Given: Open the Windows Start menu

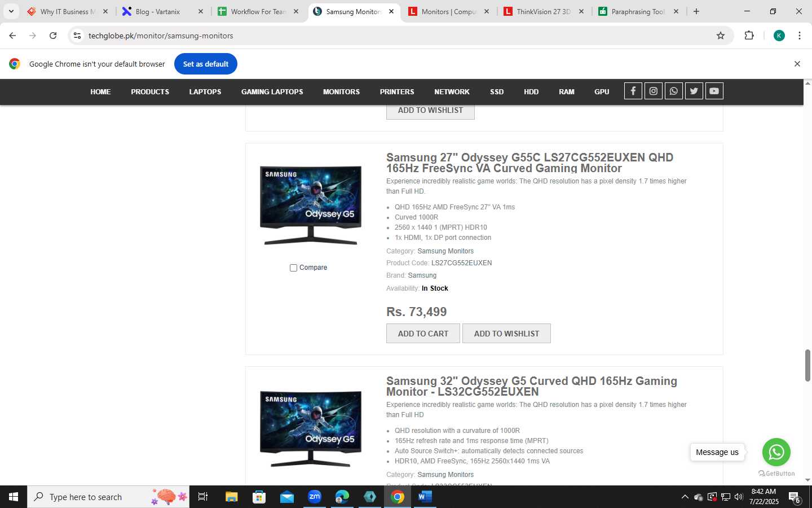Looking at the screenshot, I should 14,497.
